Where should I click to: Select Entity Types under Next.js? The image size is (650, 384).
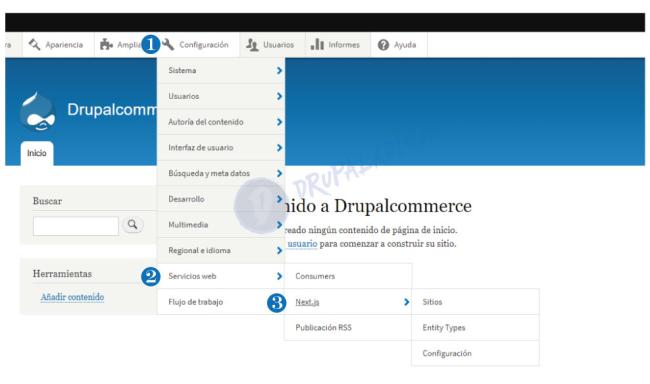coord(475,328)
